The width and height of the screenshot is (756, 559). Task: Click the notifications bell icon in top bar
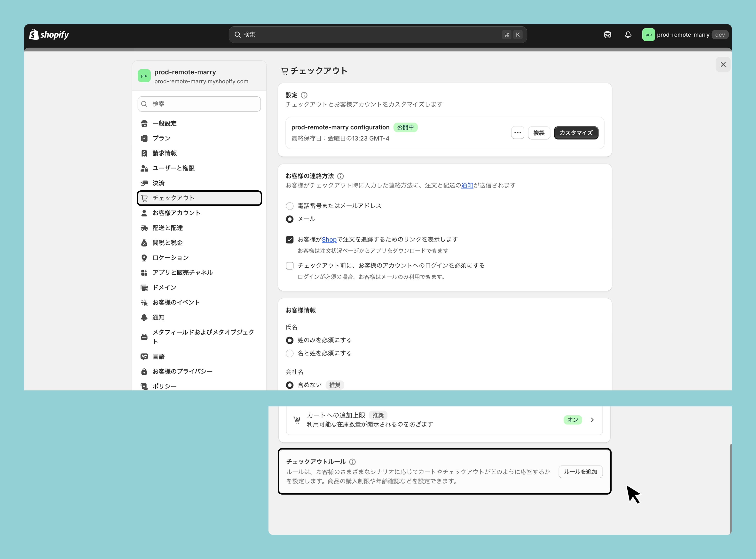tap(628, 35)
